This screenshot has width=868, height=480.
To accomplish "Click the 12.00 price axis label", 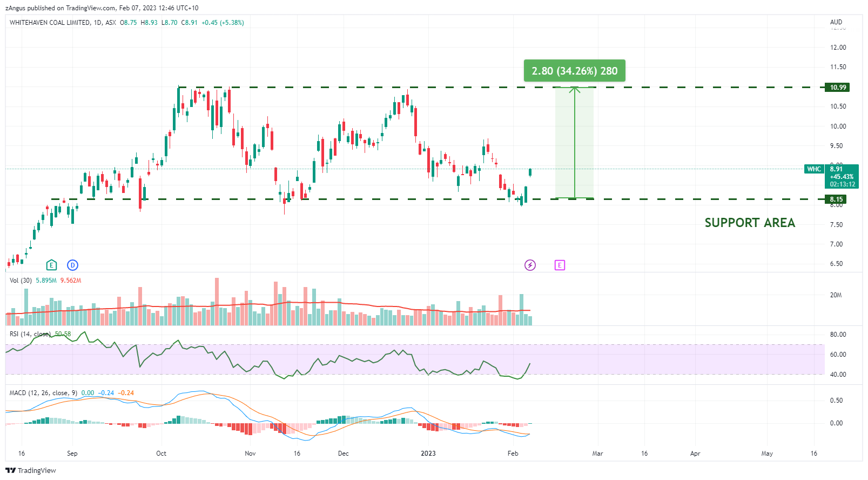I will (838, 48).
